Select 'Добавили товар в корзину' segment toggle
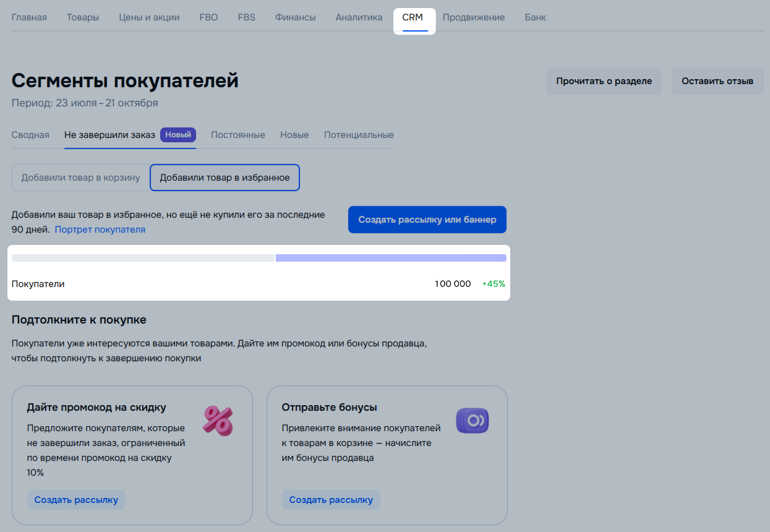 pyautogui.click(x=81, y=178)
